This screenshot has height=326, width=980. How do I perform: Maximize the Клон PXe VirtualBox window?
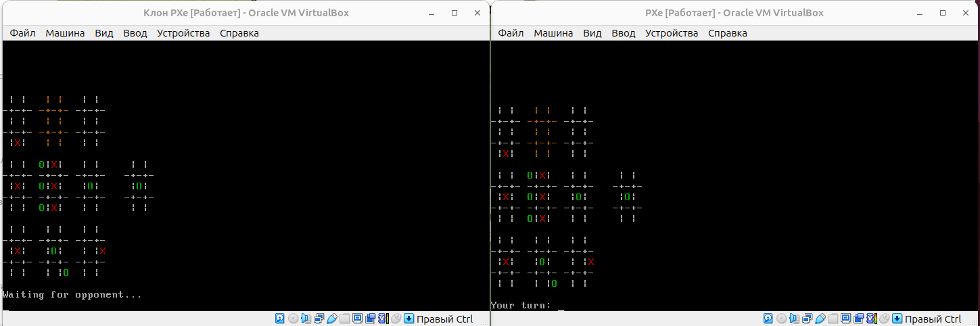coord(454,13)
